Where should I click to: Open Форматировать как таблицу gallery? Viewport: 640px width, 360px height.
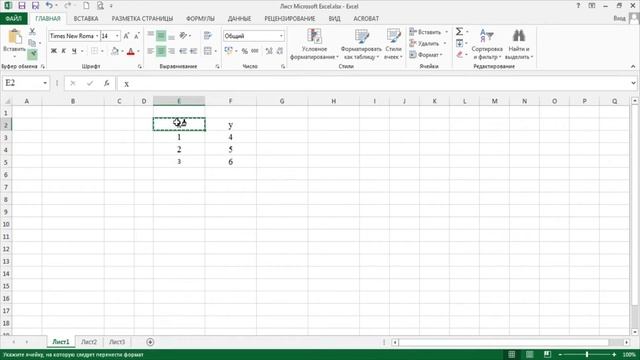(x=361, y=44)
